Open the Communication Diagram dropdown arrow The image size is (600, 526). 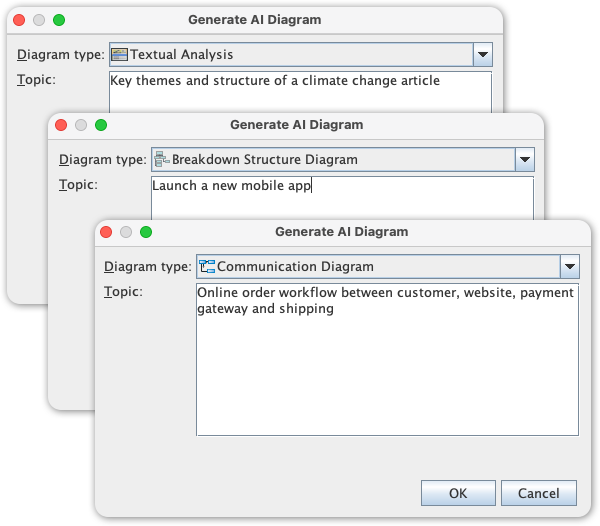(x=569, y=266)
